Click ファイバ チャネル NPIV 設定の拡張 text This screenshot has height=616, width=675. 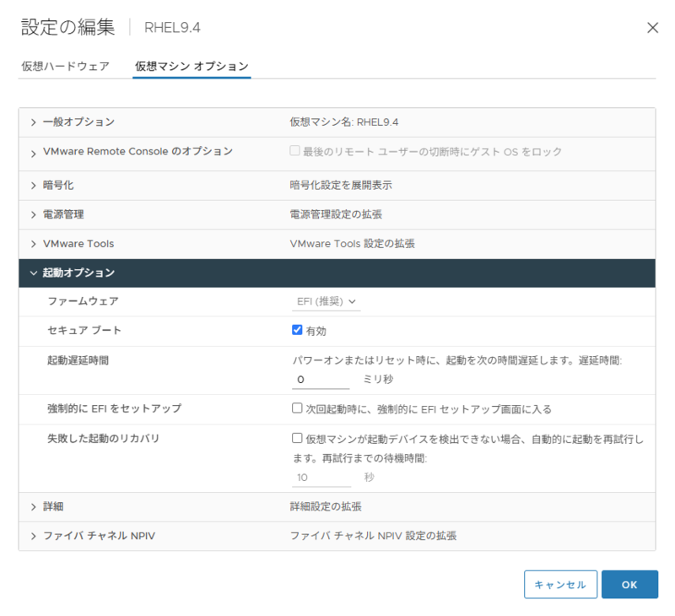pos(373,536)
